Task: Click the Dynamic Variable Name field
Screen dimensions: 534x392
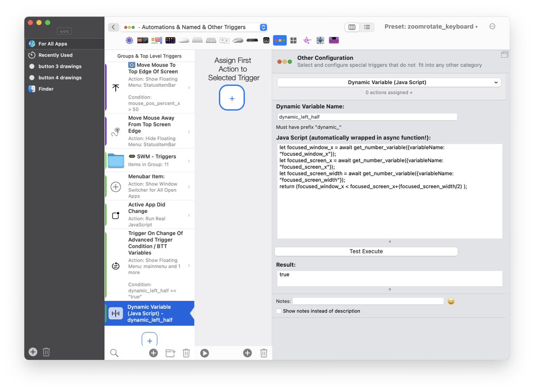Action: click(x=367, y=117)
